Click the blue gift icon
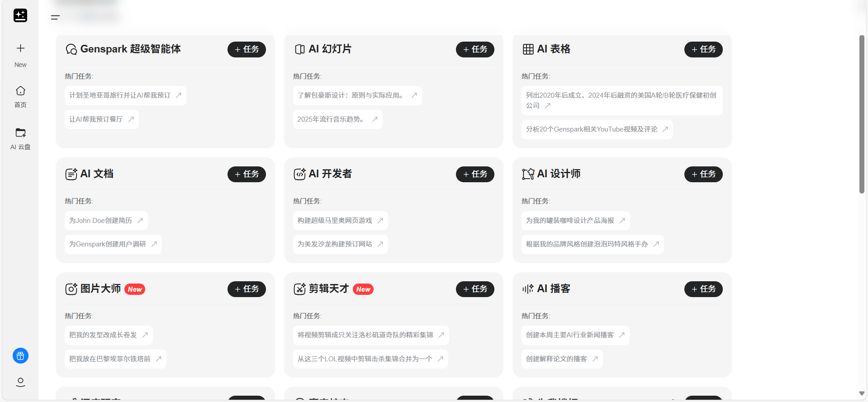Viewport: 868px width, 402px height. tap(20, 356)
